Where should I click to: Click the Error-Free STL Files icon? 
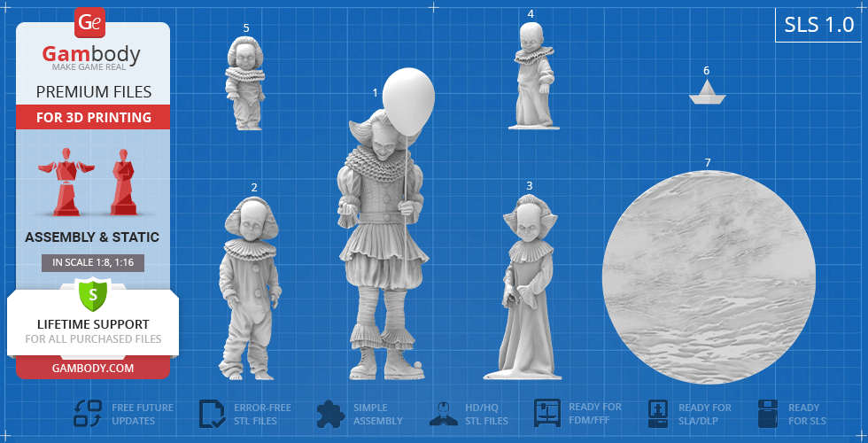212,414
